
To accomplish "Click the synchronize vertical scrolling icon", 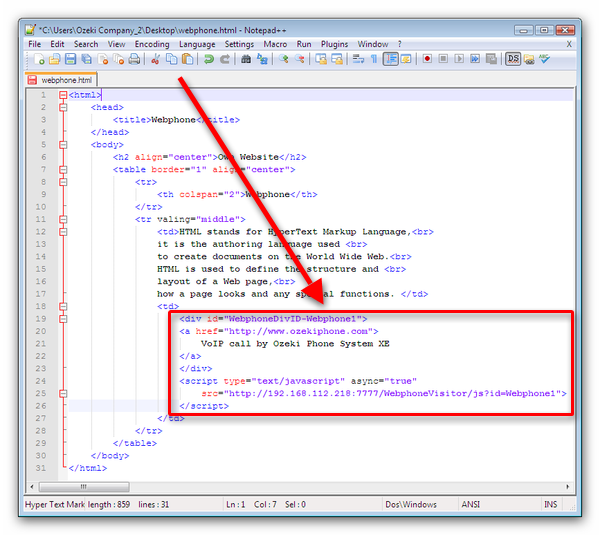I will (321, 59).
